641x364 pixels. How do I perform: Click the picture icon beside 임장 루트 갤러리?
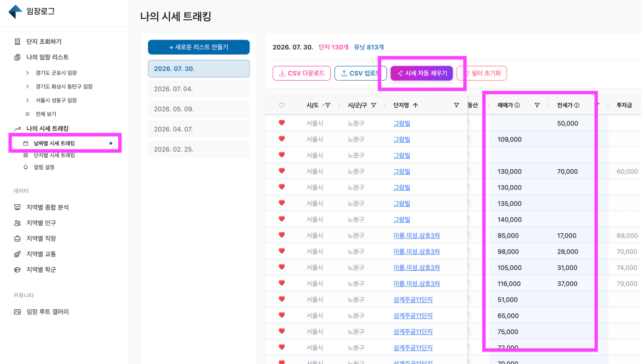click(17, 312)
